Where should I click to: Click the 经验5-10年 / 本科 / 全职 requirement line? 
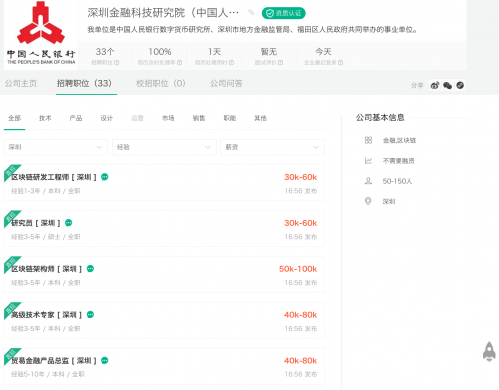coord(48,374)
